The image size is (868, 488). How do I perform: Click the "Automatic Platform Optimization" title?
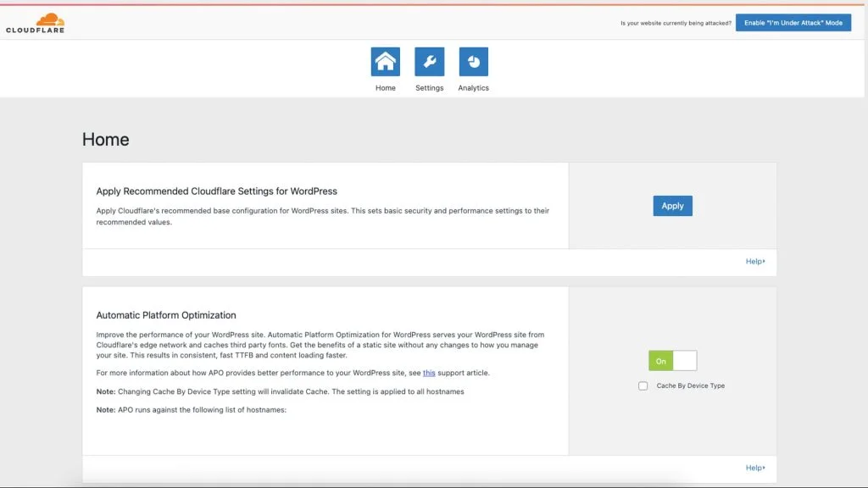tap(166, 315)
